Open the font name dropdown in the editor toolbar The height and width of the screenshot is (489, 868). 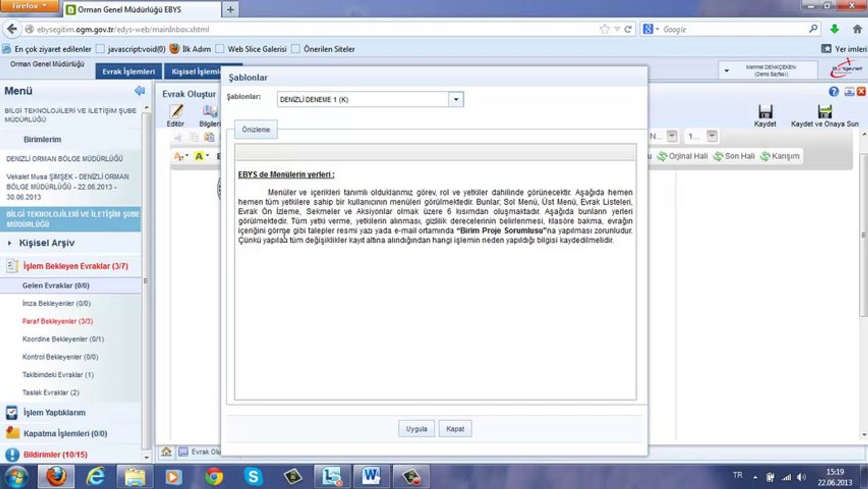coord(672,136)
